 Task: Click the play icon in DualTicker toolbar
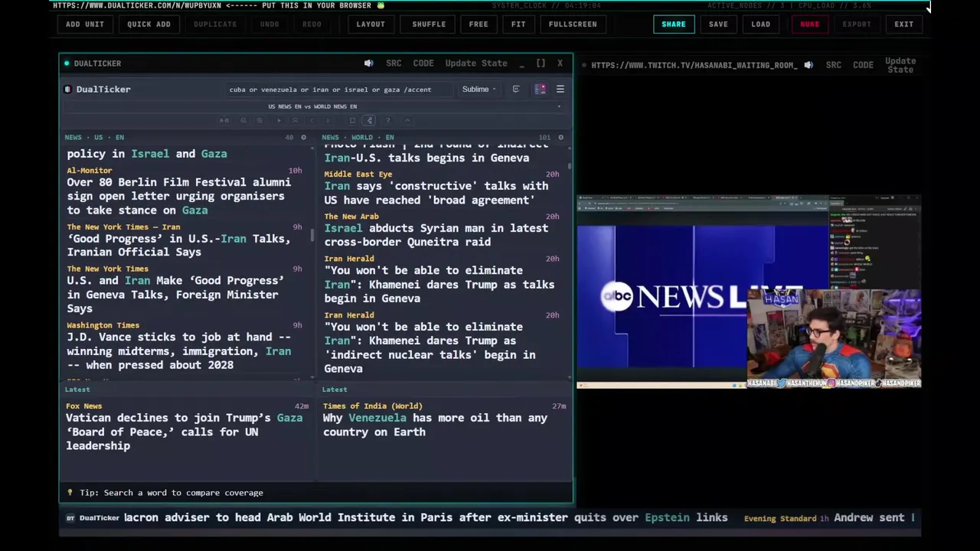coord(279,120)
